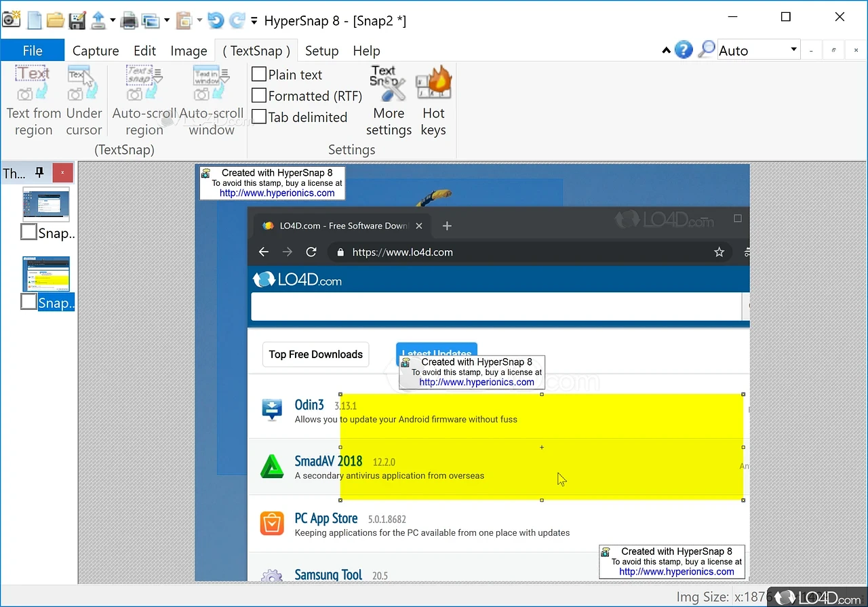Image resolution: width=868 pixels, height=607 pixels.
Task: Switch to the Setup tab
Action: pyautogui.click(x=321, y=51)
